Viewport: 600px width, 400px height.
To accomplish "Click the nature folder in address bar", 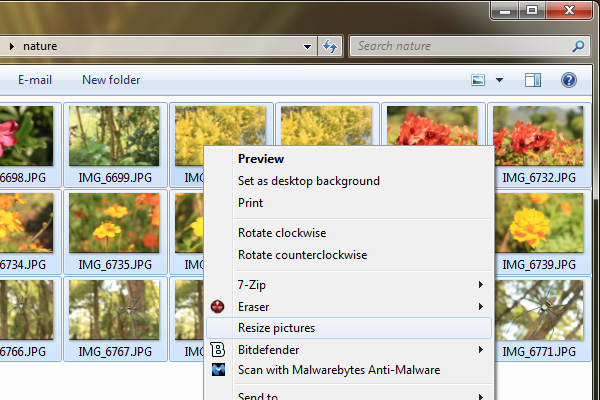I will coord(40,46).
